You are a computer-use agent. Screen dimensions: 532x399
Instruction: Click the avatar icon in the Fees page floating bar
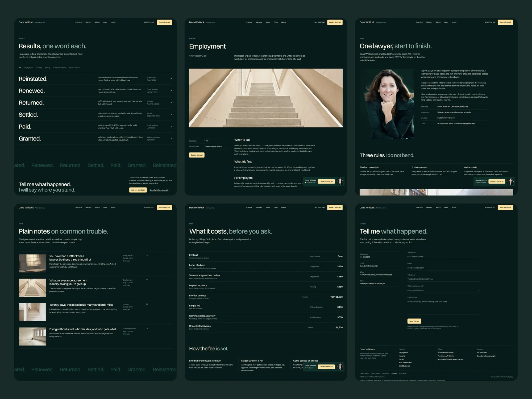(340, 367)
